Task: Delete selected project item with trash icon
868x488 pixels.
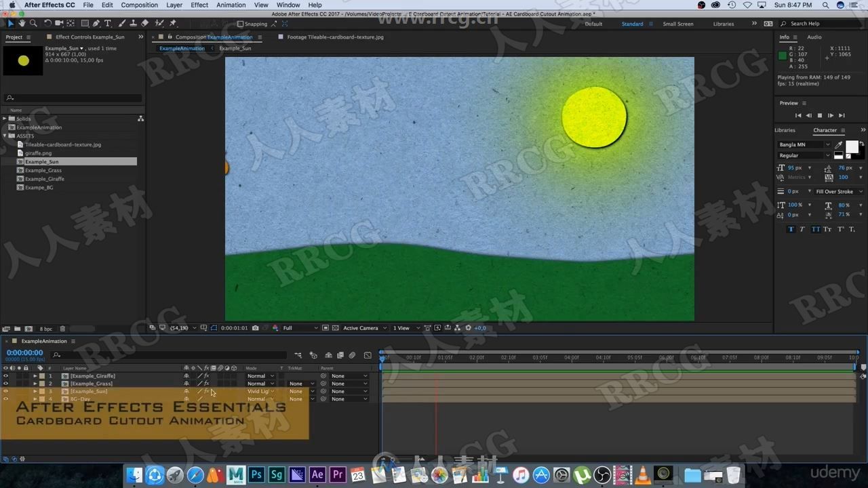Action: click(62, 329)
